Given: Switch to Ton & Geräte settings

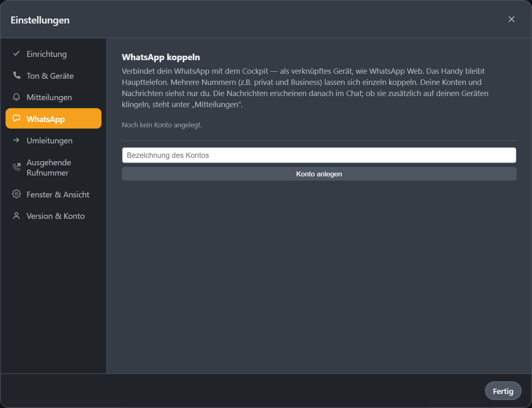Looking at the screenshot, I should [54, 75].
